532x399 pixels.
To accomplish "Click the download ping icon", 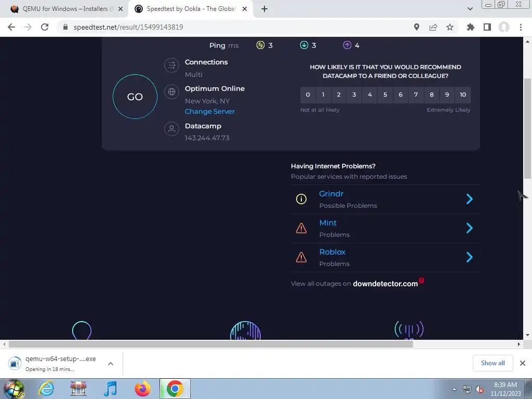I will (x=304, y=45).
